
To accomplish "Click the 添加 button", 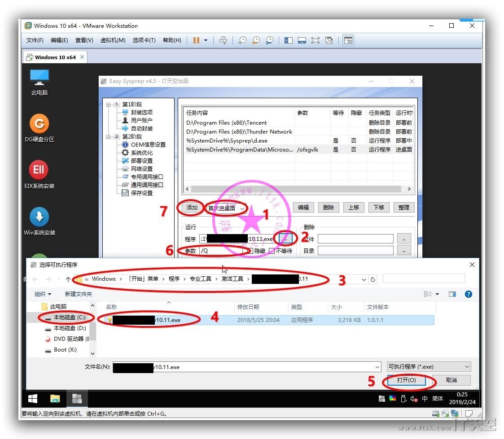I will coord(192,208).
